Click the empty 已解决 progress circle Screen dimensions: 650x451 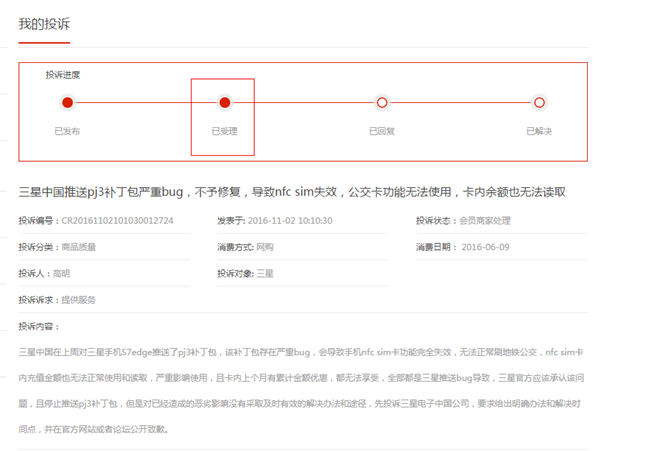(539, 102)
